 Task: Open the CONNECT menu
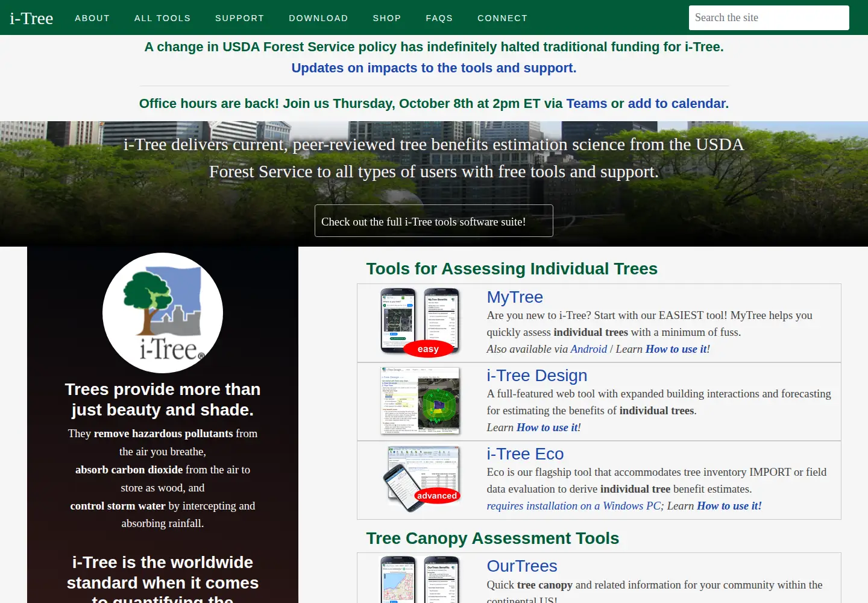coord(503,18)
